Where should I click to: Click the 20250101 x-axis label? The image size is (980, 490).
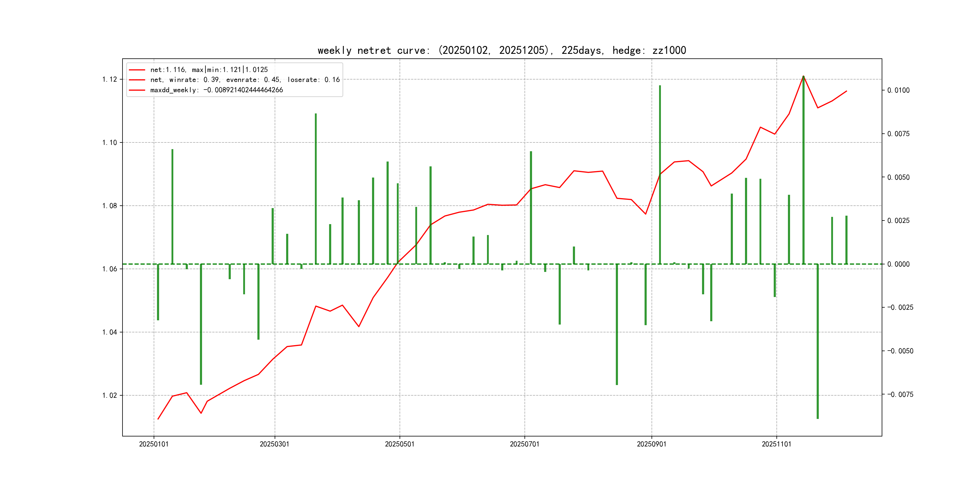[x=154, y=444]
